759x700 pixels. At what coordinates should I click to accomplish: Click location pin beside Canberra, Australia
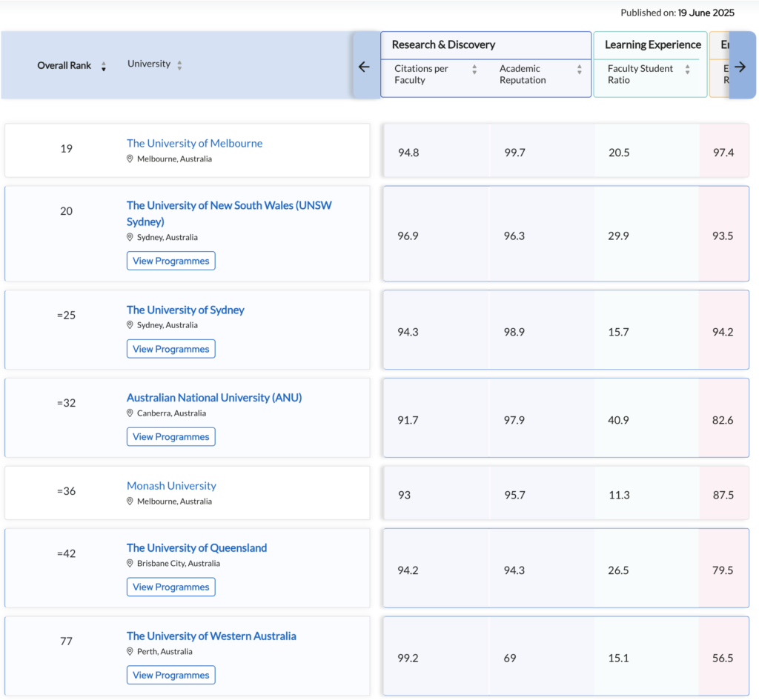pos(130,413)
